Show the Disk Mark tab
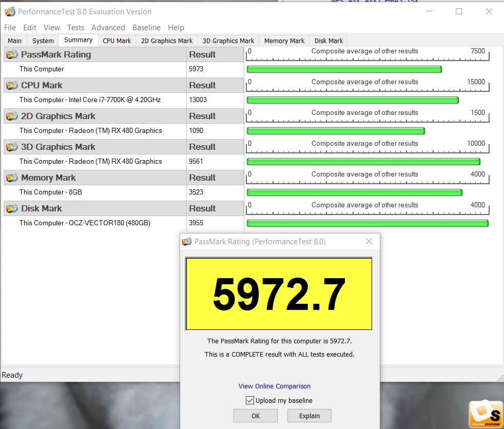 (x=328, y=41)
